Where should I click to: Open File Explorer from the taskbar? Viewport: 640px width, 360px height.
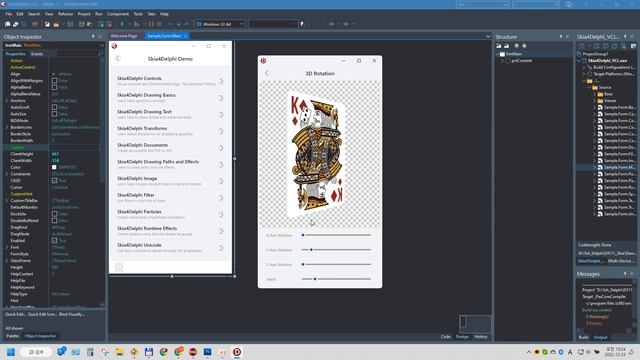tap(119, 352)
